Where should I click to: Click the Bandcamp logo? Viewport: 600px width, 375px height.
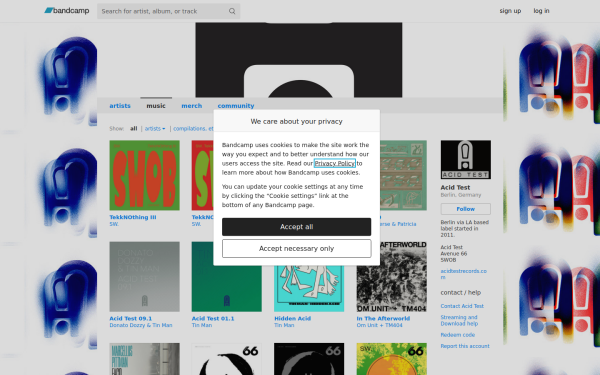pyautogui.click(x=67, y=11)
